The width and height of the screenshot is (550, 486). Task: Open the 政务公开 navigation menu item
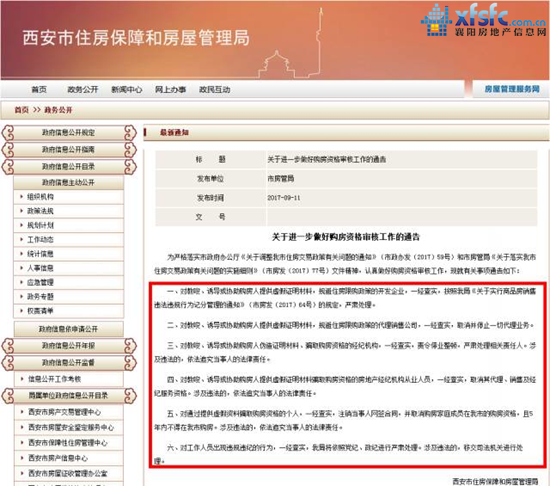tap(83, 89)
